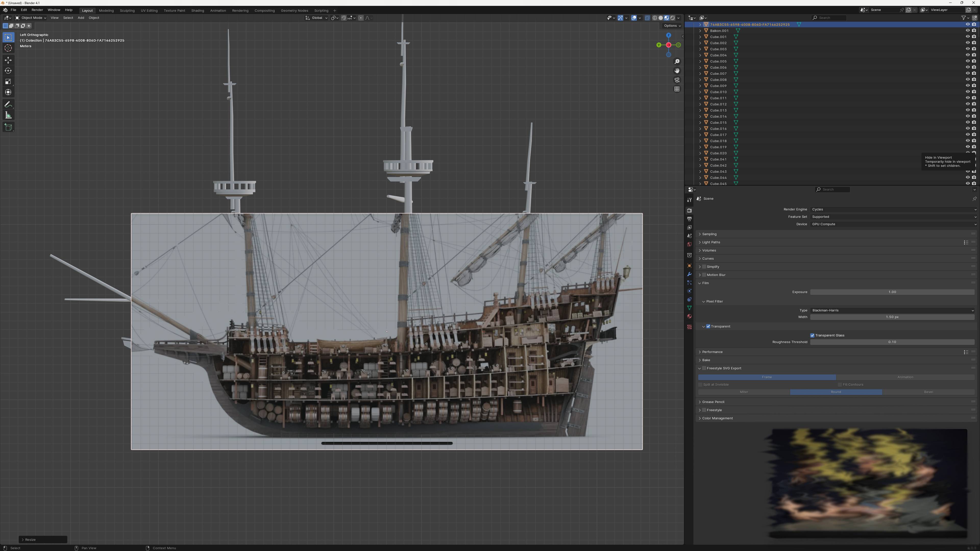Screen dimensions: 980x551
Task: Open the outliner filter funnel icon
Action: [x=963, y=18]
